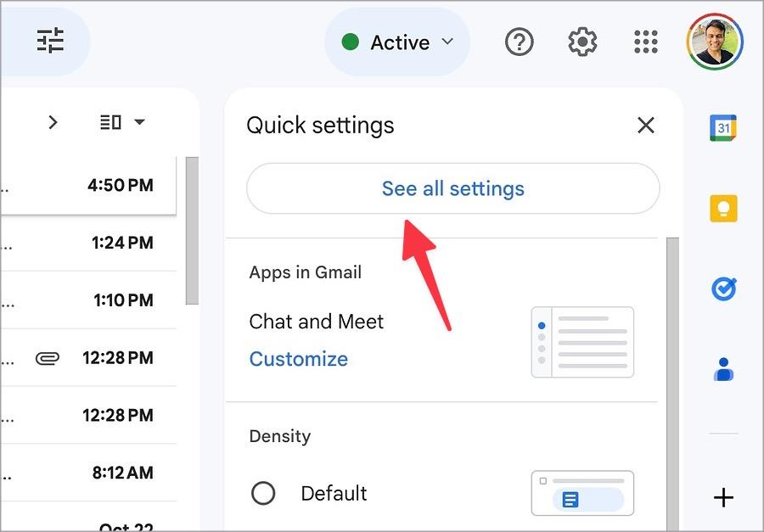Screen dimensions: 764x532
Task: Open the email received at 1:24 PM
Action: (88, 243)
